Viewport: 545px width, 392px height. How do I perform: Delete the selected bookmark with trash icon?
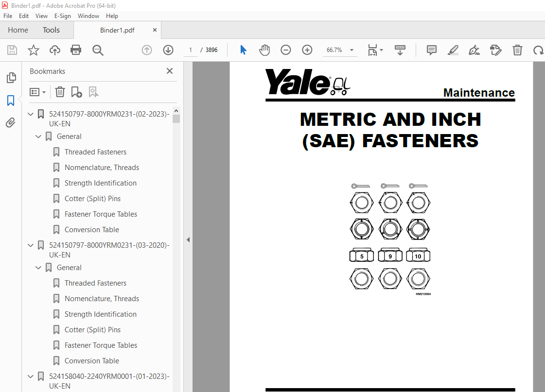click(x=60, y=92)
